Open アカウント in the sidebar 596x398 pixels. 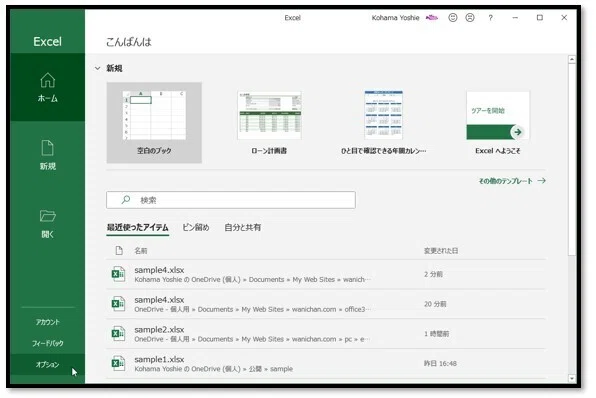[x=48, y=322]
